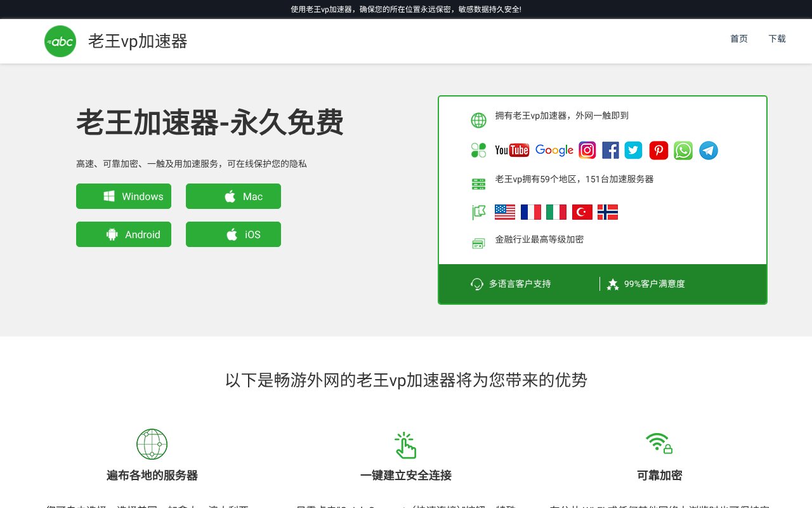Select the Norway flag

(607, 211)
